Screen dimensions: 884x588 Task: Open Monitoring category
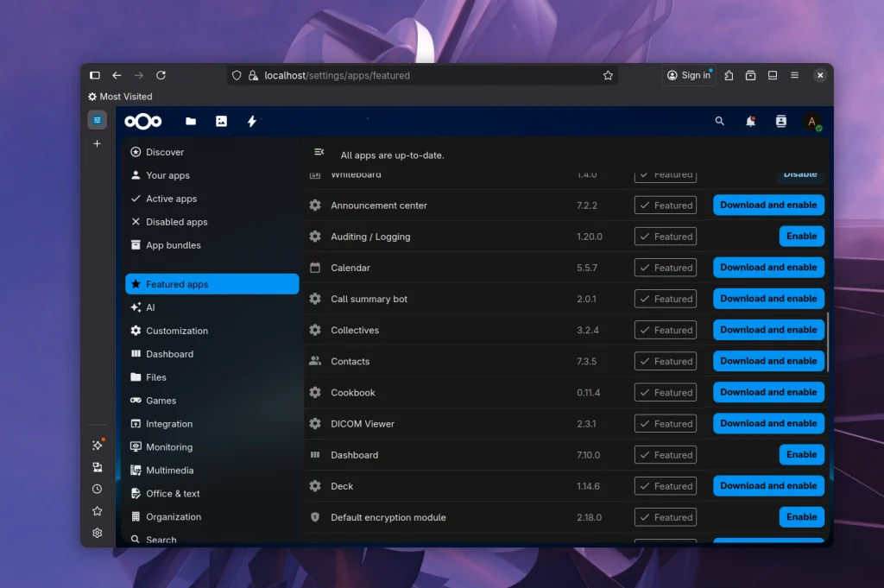click(212, 447)
